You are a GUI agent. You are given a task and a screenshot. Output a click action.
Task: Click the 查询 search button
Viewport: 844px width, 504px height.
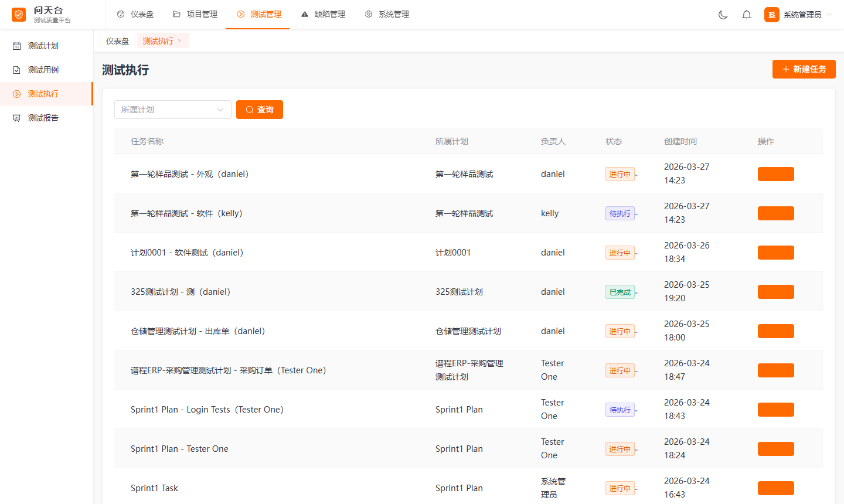260,110
